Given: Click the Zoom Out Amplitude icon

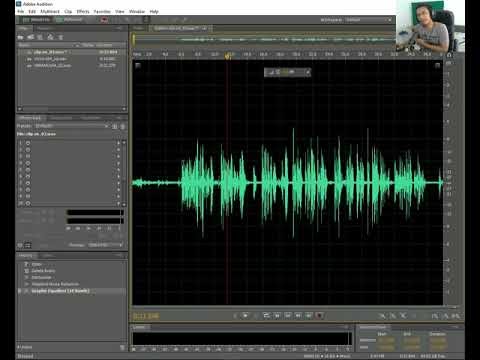Looking at the screenshot, I should pos(393,316).
